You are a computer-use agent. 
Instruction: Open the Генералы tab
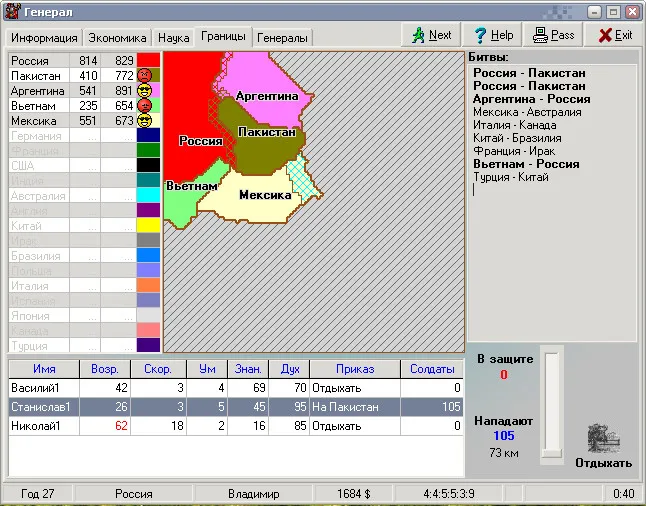282,38
